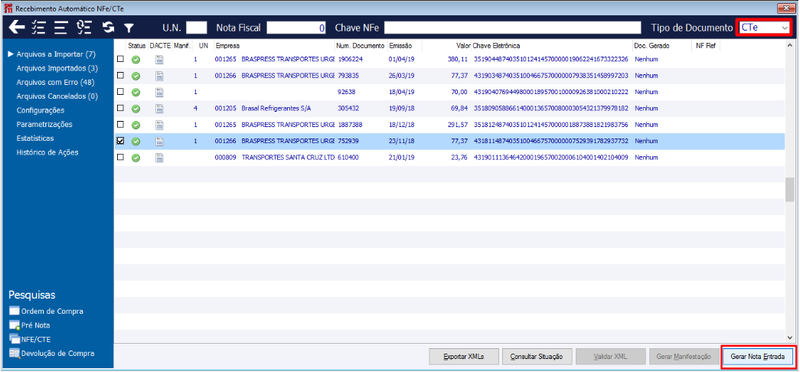Click the Valor cell 291,57

[x=458, y=125]
